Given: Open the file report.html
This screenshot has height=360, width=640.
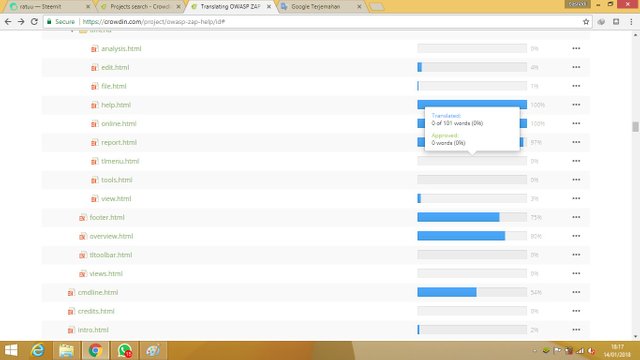Looking at the screenshot, I should tap(119, 142).
